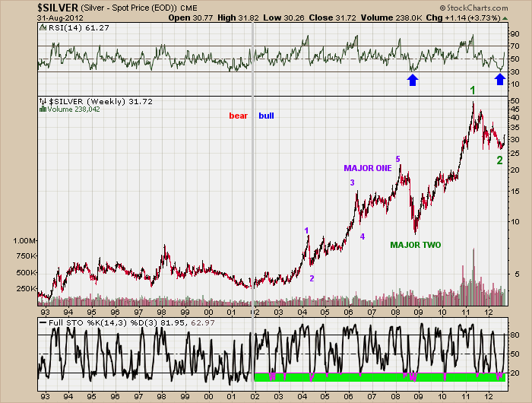
Task: Click the CME exchange label
Action: coord(188,8)
